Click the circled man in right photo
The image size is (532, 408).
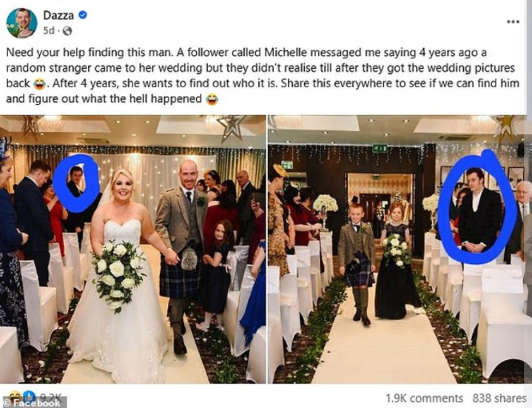479,209
